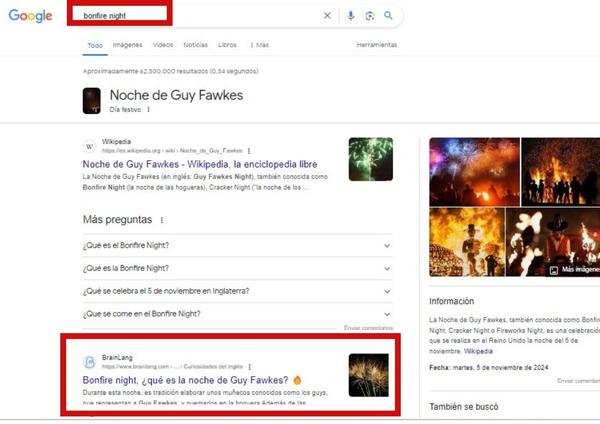Start voice search with microphone icon

pos(351,16)
